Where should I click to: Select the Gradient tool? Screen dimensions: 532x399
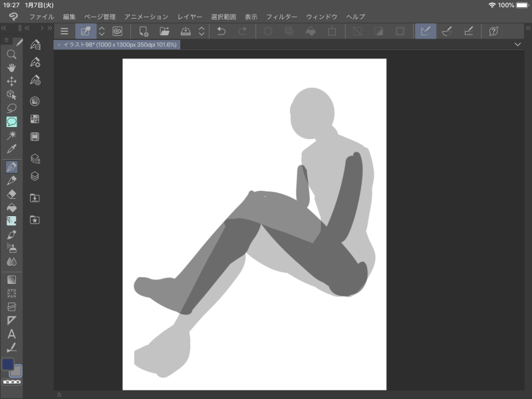[11, 280]
